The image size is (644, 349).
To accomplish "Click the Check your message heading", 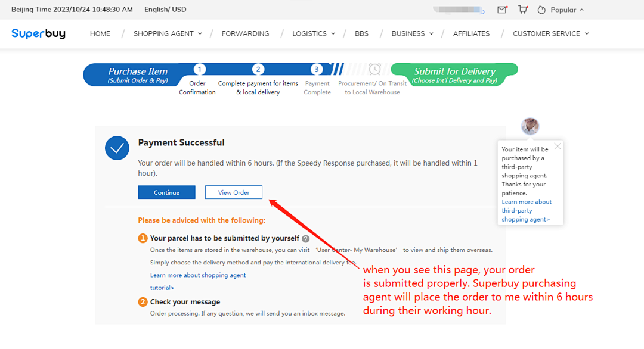I will coord(185,302).
